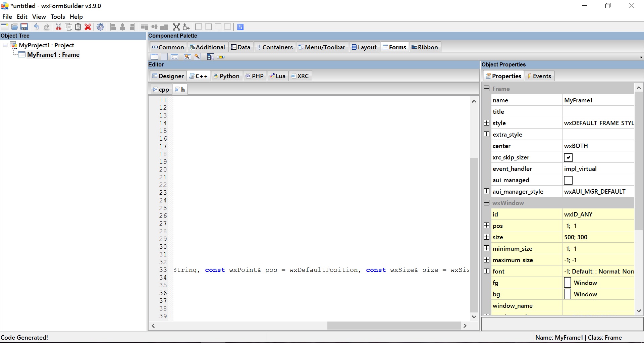Collapse the Frame property category
This screenshot has width=644, height=343.
click(x=486, y=89)
